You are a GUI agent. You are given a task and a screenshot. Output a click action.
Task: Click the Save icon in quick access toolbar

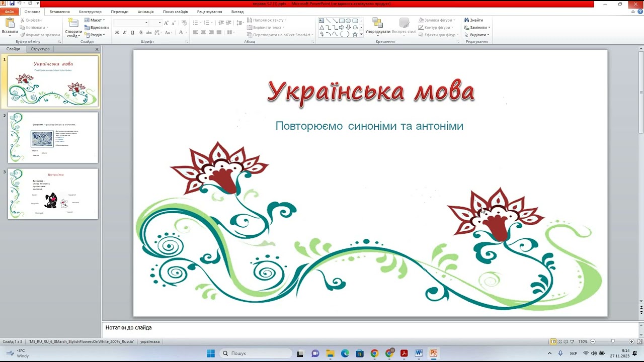[12, 4]
